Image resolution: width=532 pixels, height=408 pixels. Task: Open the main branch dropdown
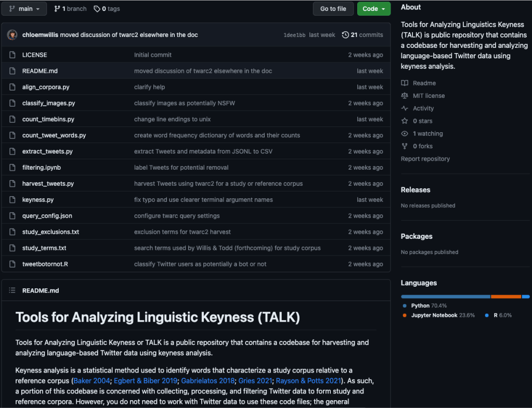24,9
